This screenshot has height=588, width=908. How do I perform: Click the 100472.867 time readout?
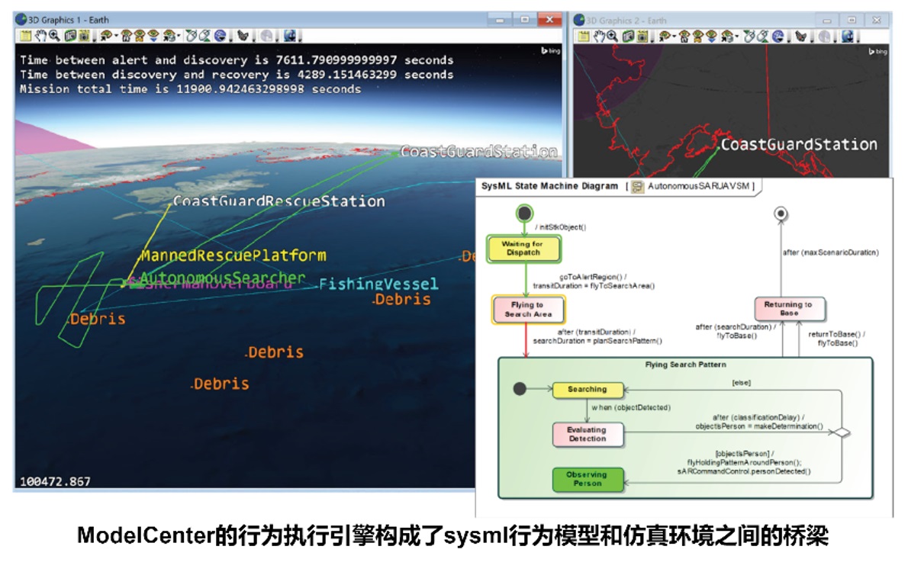click(x=55, y=481)
